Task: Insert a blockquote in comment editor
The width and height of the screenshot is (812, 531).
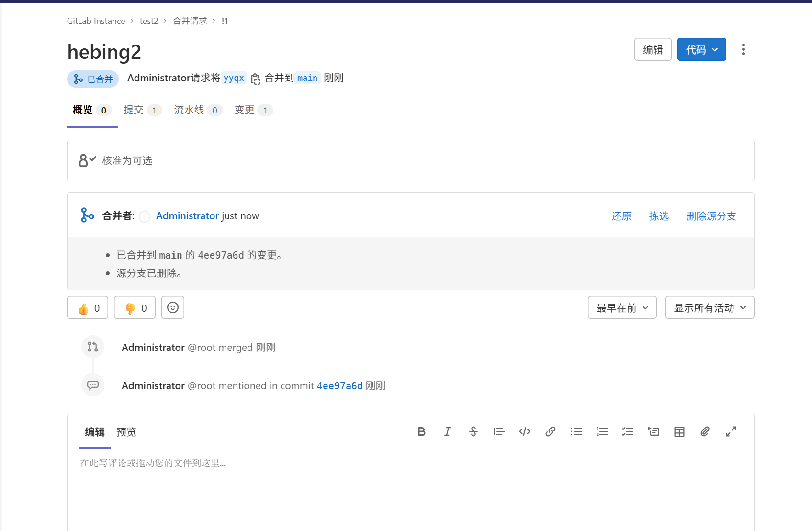Action: coord(499,432)
